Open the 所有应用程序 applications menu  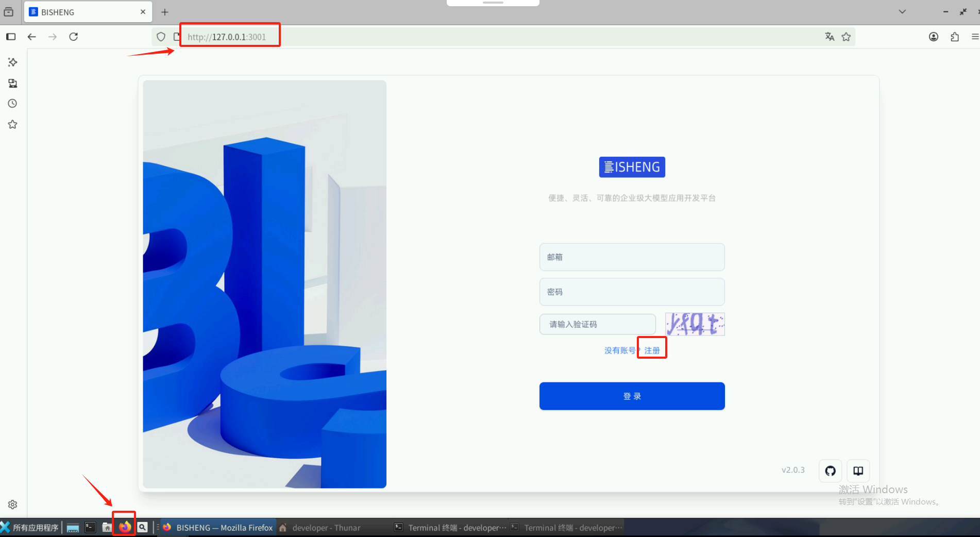30,527
